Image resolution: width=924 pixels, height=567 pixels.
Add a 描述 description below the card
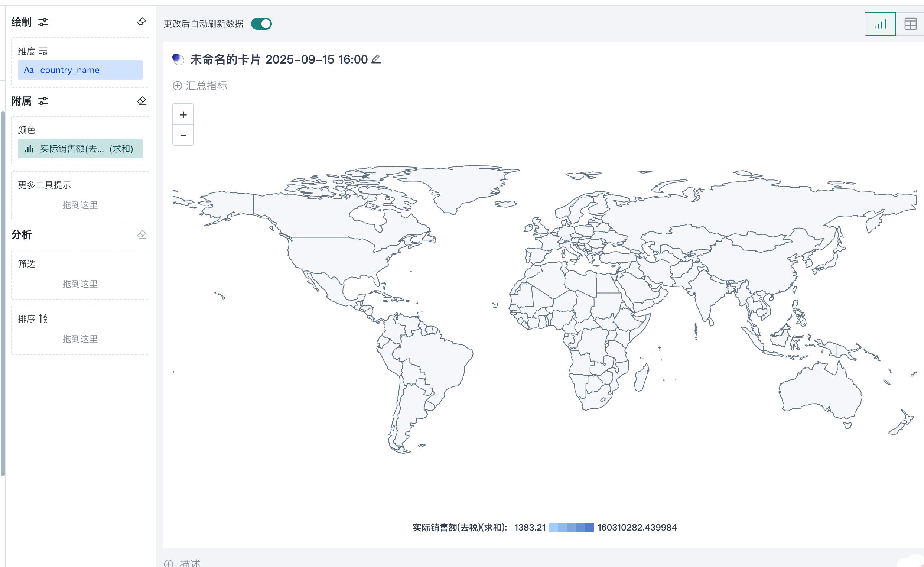(182, 563)
